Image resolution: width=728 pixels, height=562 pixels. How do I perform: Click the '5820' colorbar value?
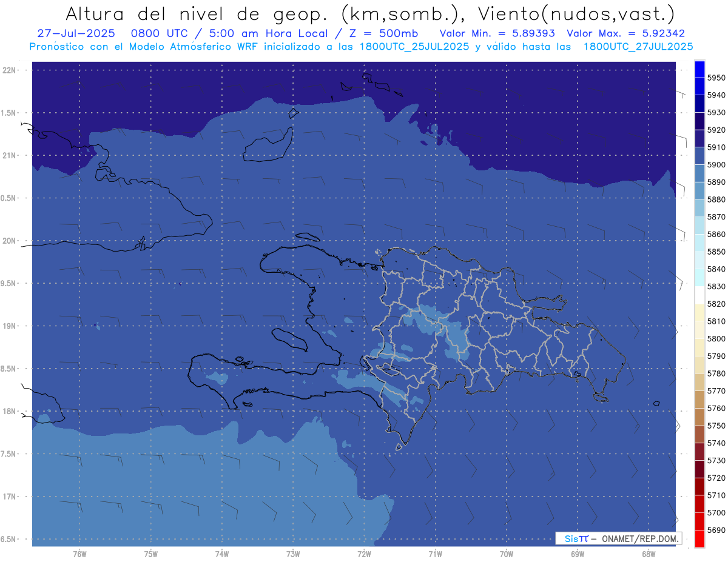point(716,304)
